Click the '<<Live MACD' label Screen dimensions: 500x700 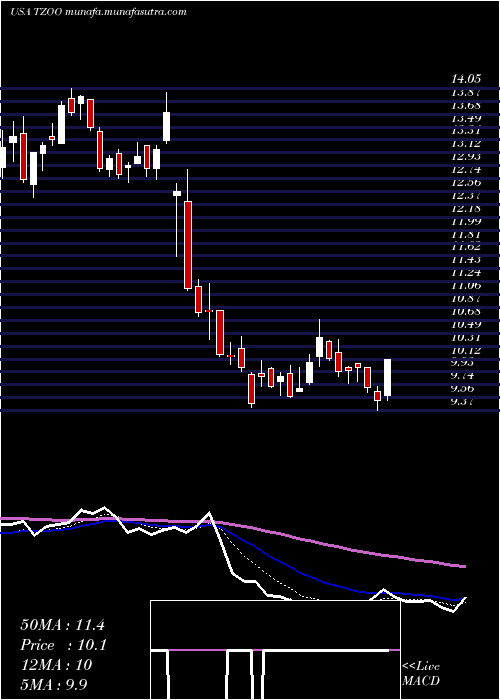(421, 674)
